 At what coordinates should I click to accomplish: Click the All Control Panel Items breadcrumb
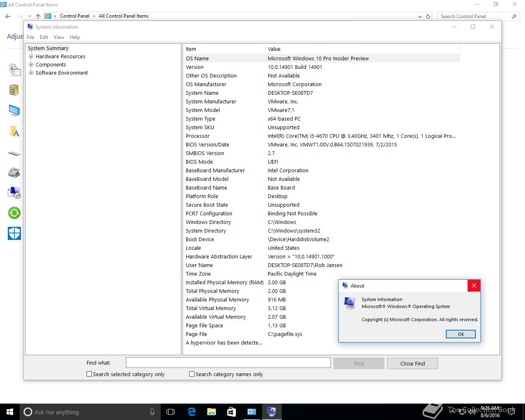(123, 16)
